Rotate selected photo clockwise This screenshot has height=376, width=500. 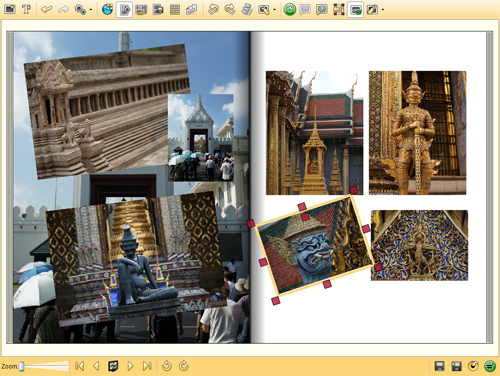tap(184, 366)
